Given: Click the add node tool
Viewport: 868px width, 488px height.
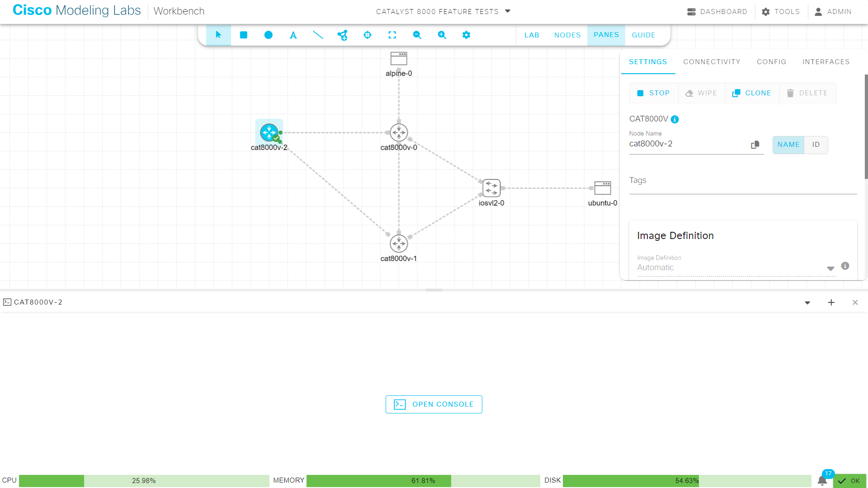Looking at the screenshot, I should coord(343,35).
